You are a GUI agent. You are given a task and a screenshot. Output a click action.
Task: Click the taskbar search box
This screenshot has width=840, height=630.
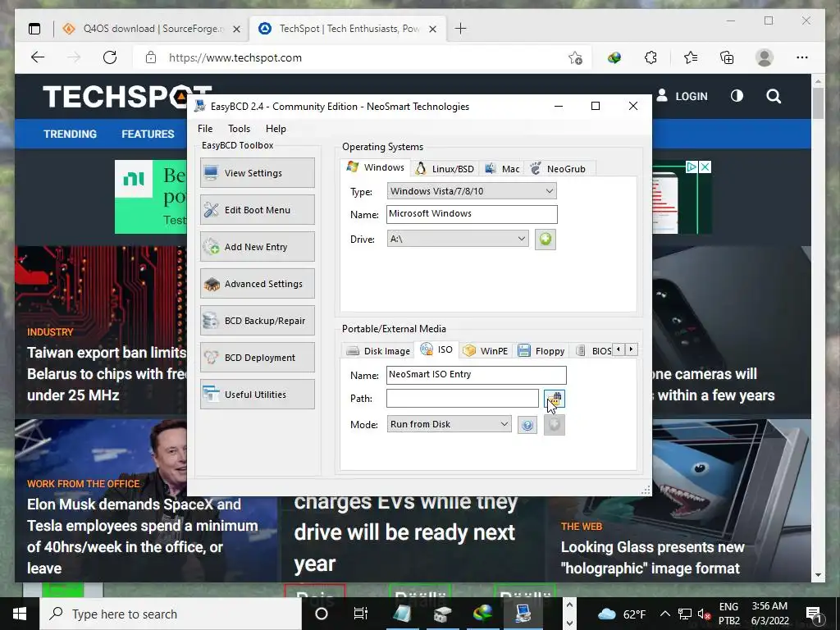(x=171, y=614)
